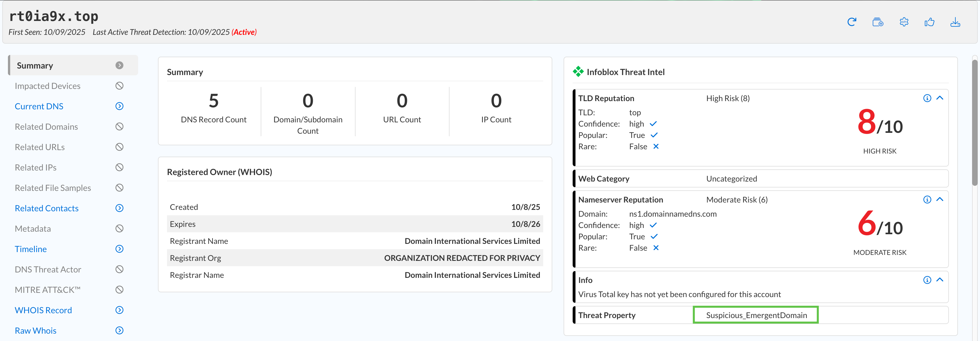Click the download export icon
The width and height of the screenshot is (980, 341).
point(955,22)
